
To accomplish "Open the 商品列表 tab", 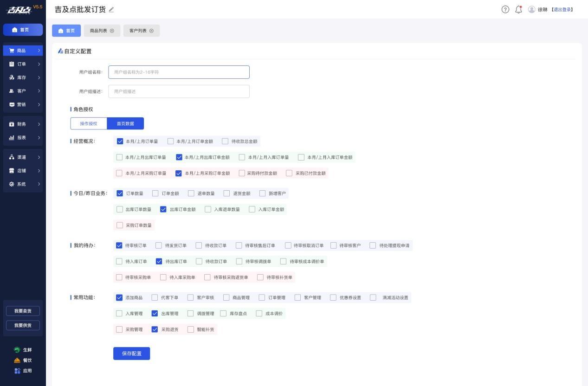I will tap(98, 31).
